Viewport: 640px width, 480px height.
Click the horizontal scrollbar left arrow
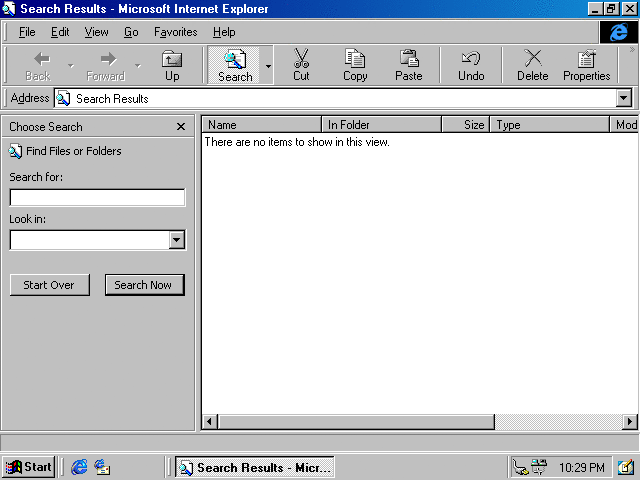(x=209, y=422)
